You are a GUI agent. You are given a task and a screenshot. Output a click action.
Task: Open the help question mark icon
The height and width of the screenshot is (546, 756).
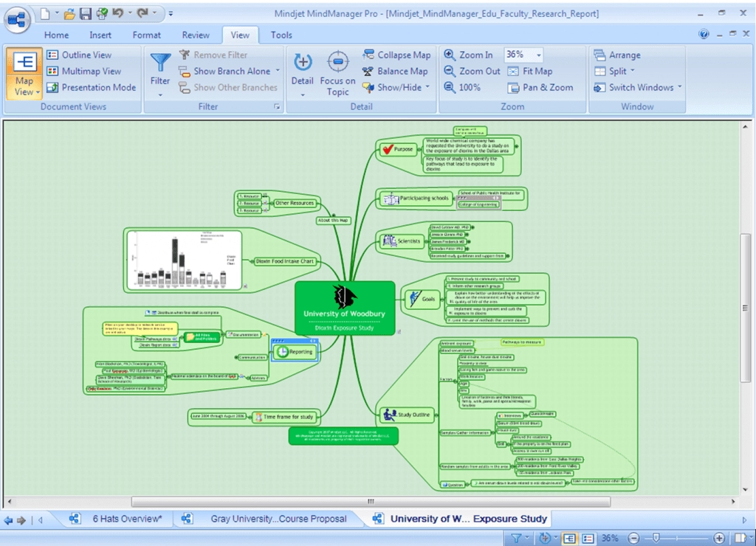(x=704, y=34)
